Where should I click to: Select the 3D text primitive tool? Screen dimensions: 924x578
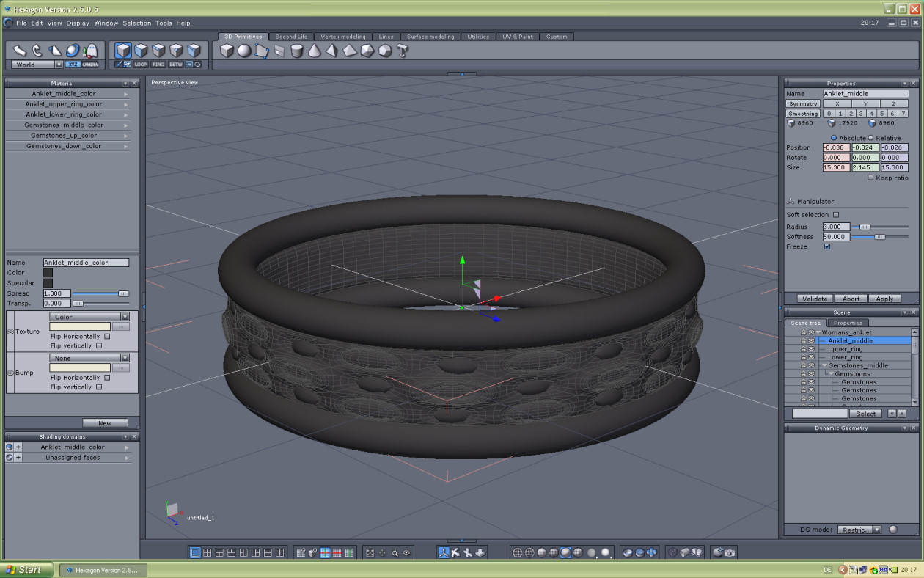(403, 51)
